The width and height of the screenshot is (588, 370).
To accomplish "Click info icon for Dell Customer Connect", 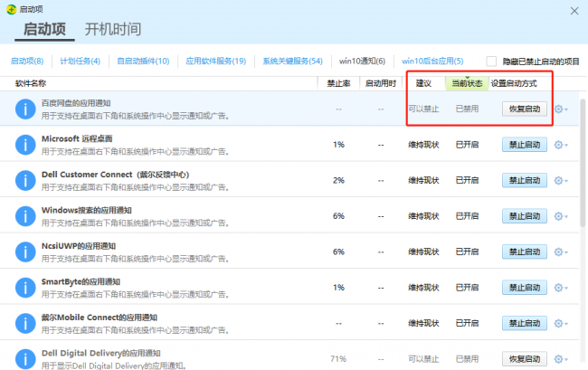I will coord(25,180).
